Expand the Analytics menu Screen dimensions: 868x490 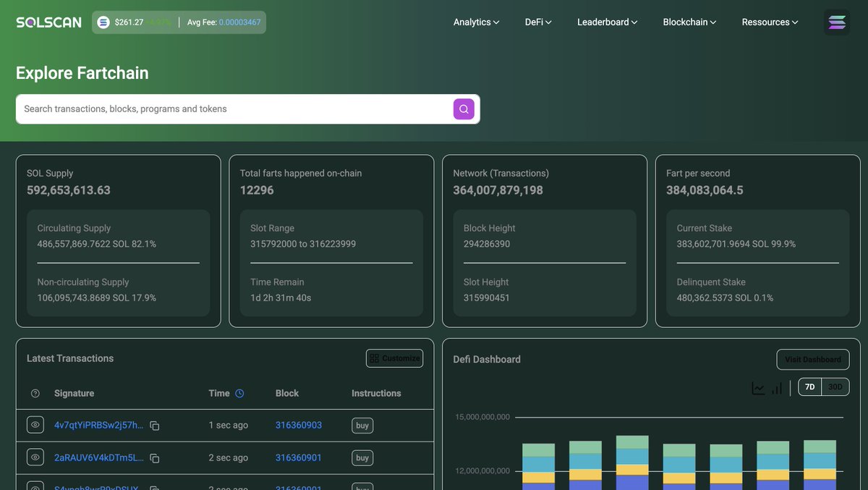coord(476,22)
